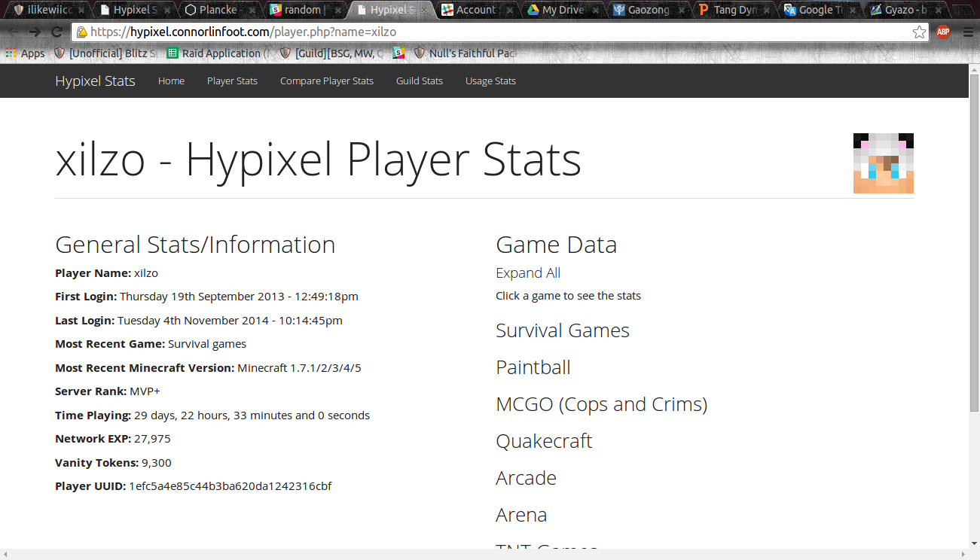This screenshot has width=980, height=560.
Task: Close the Tang Dyn tab
Action: pyautogui.click(x=766, y=10)
